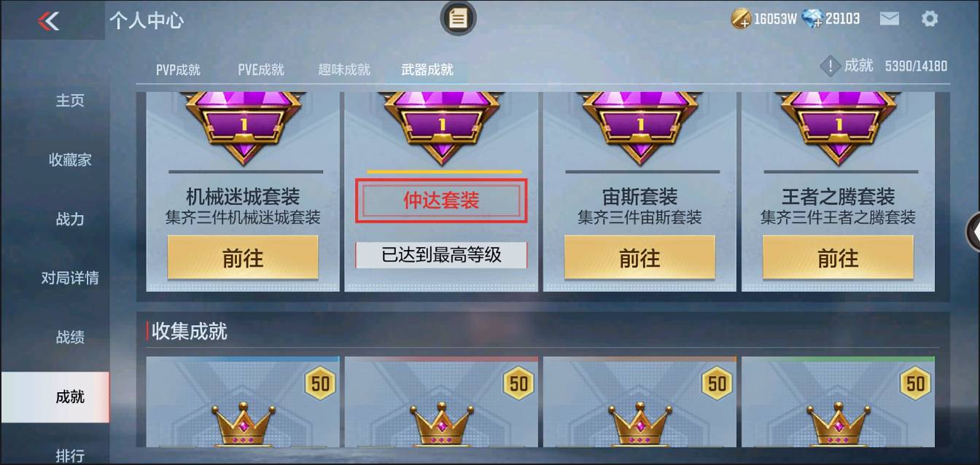
Task: Select the 武器成就 tab
Action: (427, 70)
